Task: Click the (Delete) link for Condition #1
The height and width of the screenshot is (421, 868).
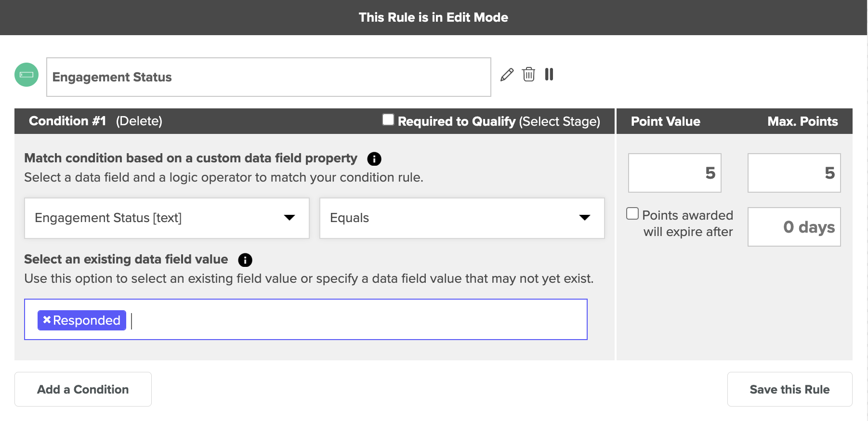Action: [x=139, y=121]
